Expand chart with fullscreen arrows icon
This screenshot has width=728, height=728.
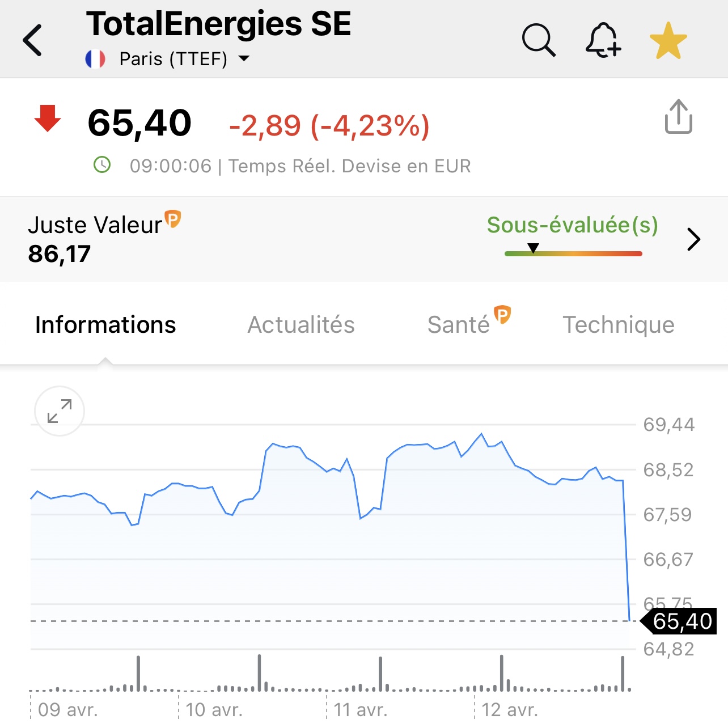(60, 411)
